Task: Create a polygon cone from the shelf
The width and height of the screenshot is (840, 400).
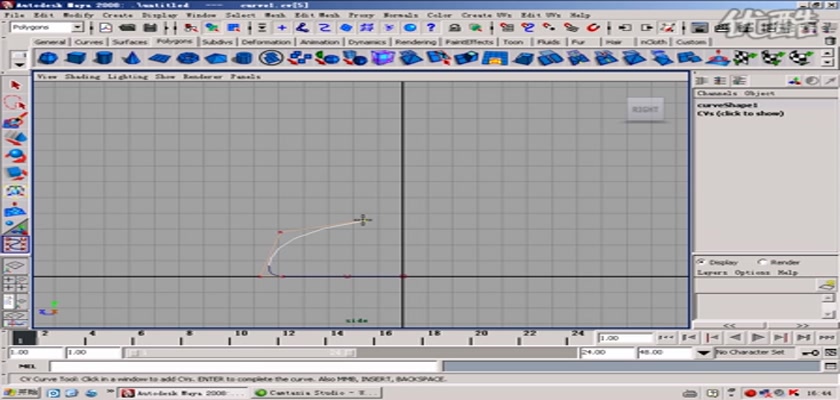Action: pos(131,58)
